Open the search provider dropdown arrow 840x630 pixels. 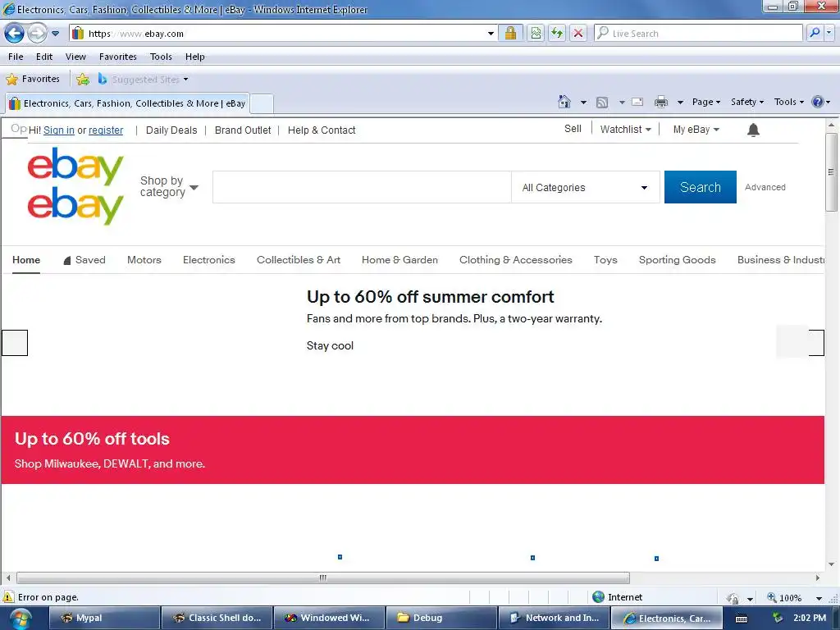click(x=829, y=33)
